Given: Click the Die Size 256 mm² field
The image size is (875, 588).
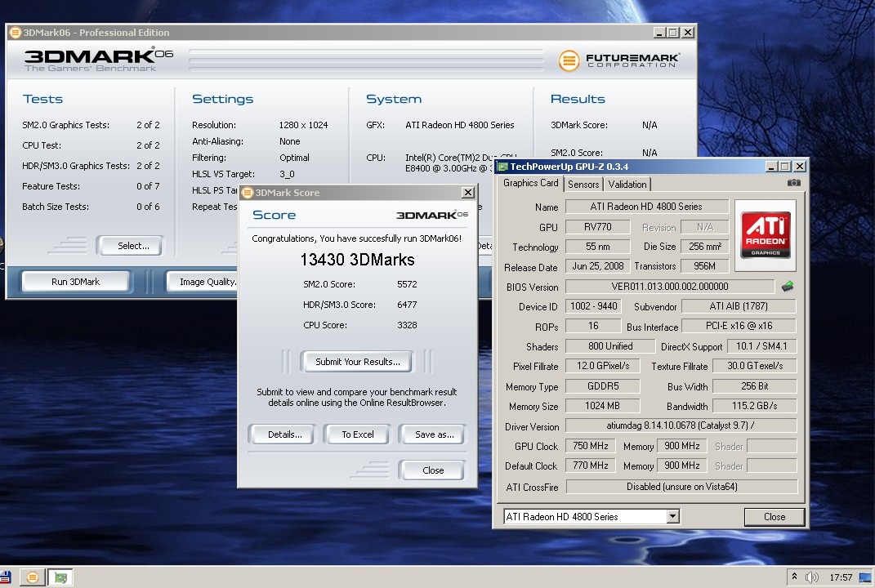Looking at the screenshot, I should tap(704, 246).
